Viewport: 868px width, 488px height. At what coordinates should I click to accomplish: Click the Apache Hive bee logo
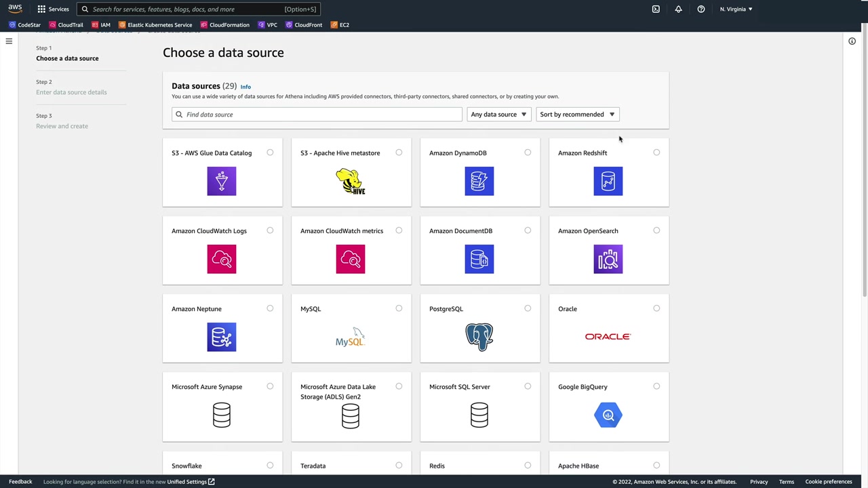pos(351,182)
